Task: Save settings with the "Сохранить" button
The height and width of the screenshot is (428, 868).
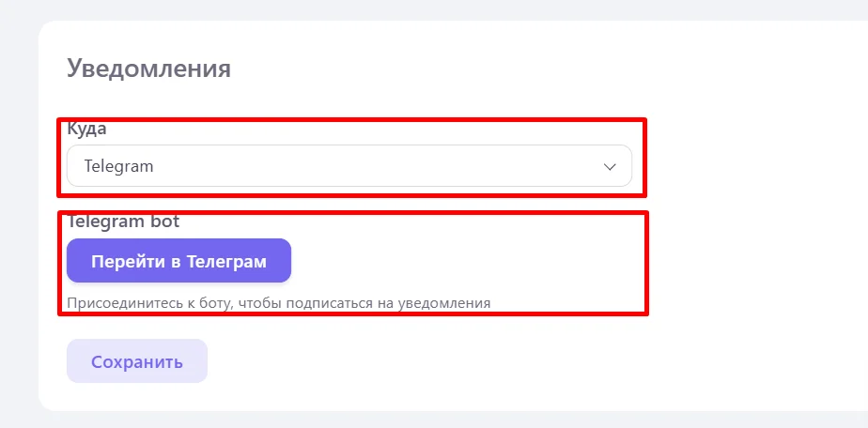Action: [x=137, y=361]
